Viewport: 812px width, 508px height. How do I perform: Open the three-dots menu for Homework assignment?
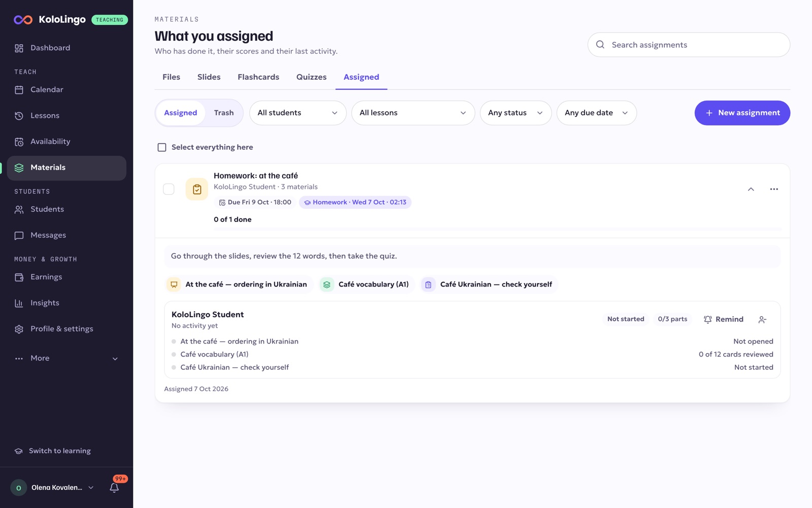[774, 189]
